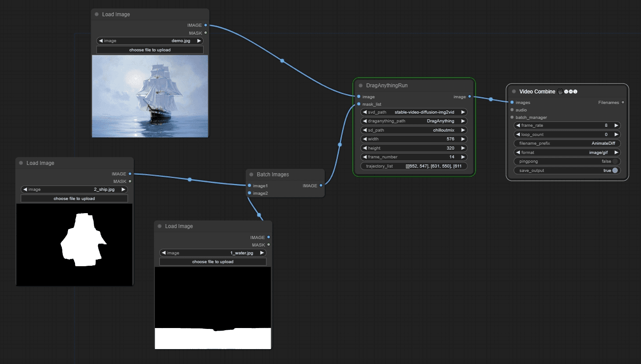Collapse the DragAnythingRun node via its dot
Image resolution: width=641 pixels, height=364 pixels.
pos(361,86)
